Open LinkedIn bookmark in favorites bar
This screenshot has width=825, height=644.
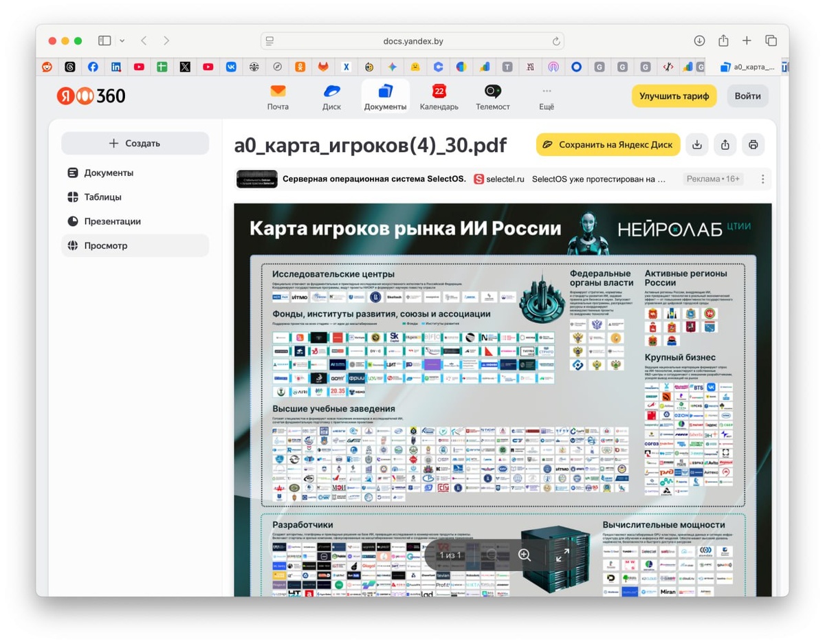[x=116, y=67]
